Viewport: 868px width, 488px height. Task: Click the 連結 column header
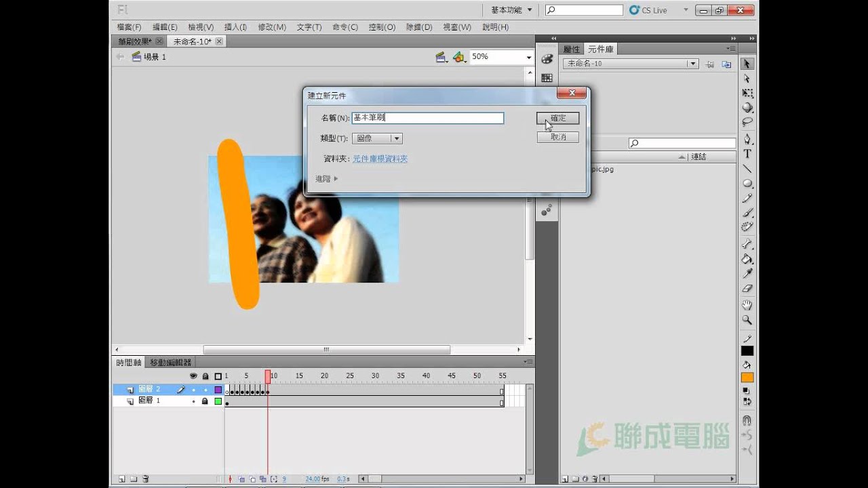coord(698,157)
